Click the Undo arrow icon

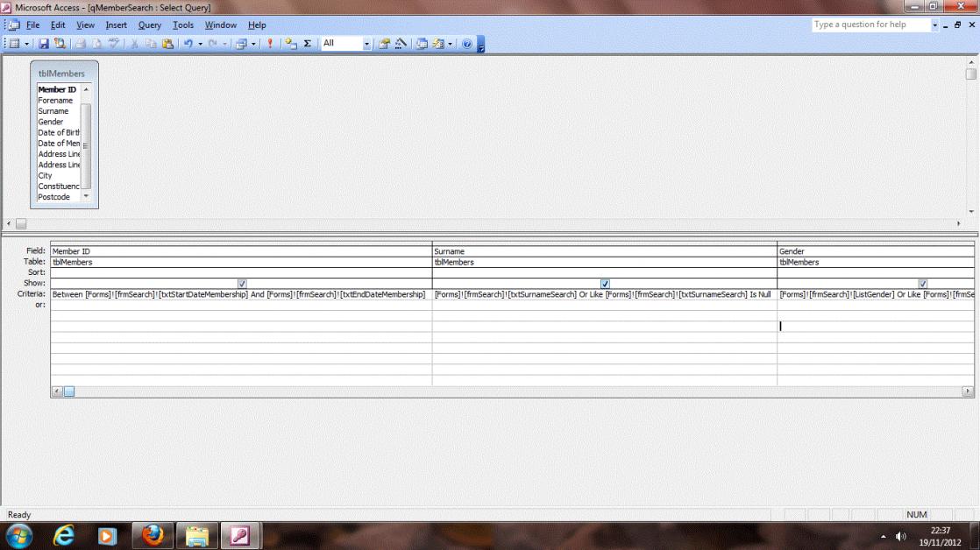(188, 44)
